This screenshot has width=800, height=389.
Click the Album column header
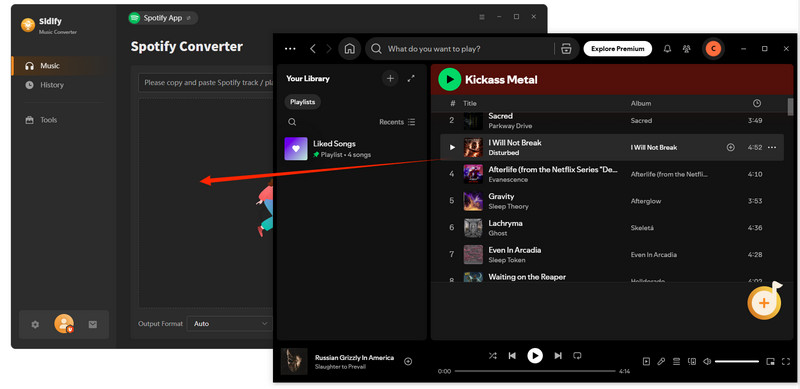(x=641, y=103)
